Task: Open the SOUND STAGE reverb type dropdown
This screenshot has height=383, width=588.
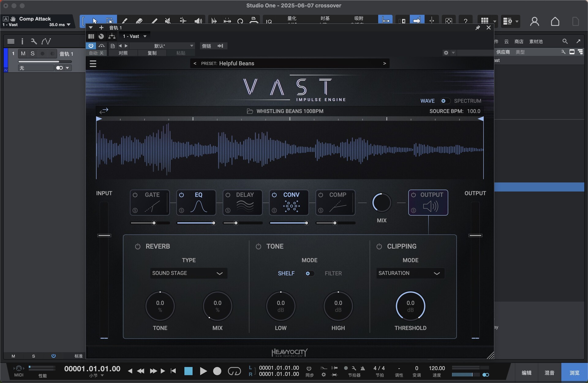Action: click(188, 273)
